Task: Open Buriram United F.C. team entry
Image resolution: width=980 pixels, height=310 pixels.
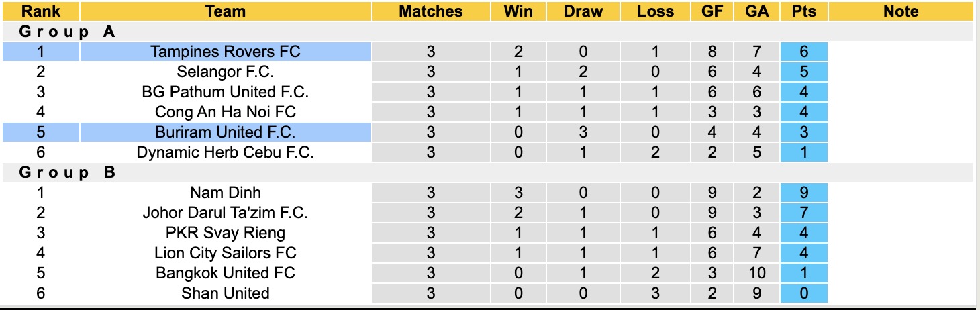Action: point(226,132)
